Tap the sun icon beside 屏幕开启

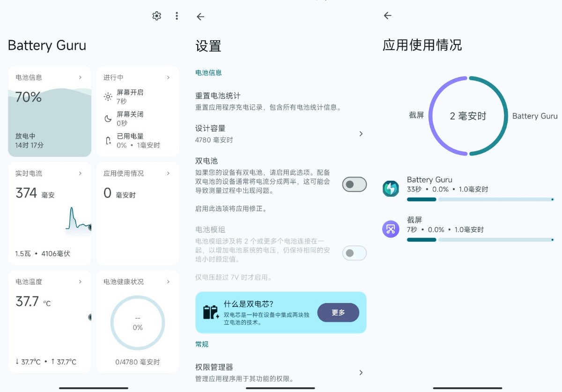(x=108, y=96)
